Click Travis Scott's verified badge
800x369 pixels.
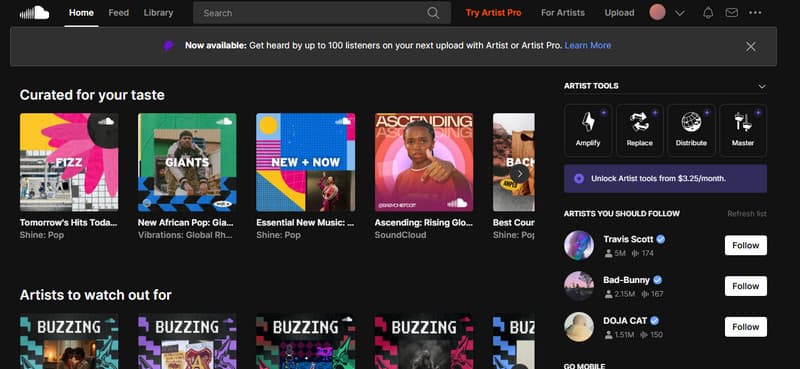click(x=660, y=239)
